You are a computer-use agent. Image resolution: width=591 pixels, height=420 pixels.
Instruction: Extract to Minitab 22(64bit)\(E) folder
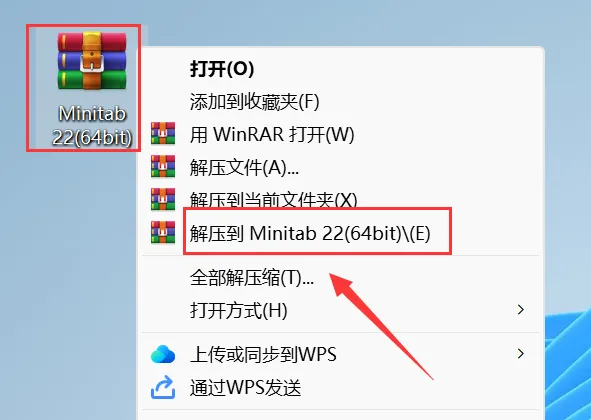[341, 233]
